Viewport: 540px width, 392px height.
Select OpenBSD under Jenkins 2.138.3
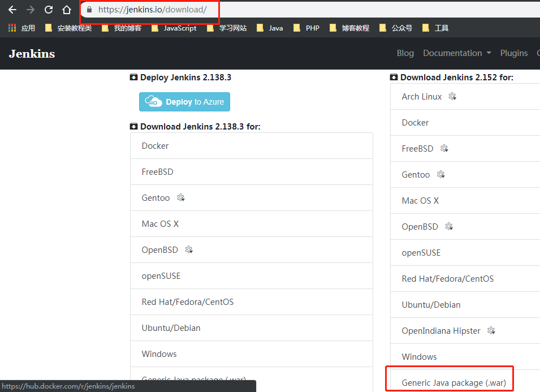pos(252,249)
